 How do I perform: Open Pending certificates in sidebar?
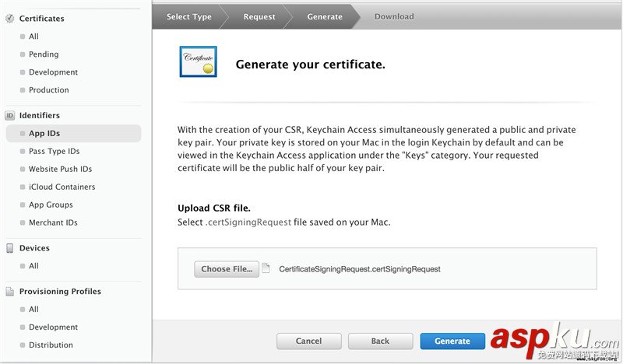click(44, 54)
